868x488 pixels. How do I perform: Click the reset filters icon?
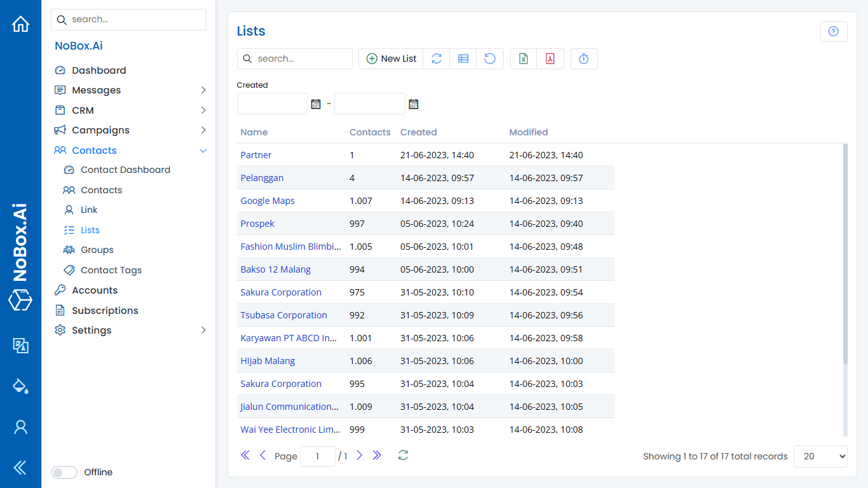click(x=490, y=58)
